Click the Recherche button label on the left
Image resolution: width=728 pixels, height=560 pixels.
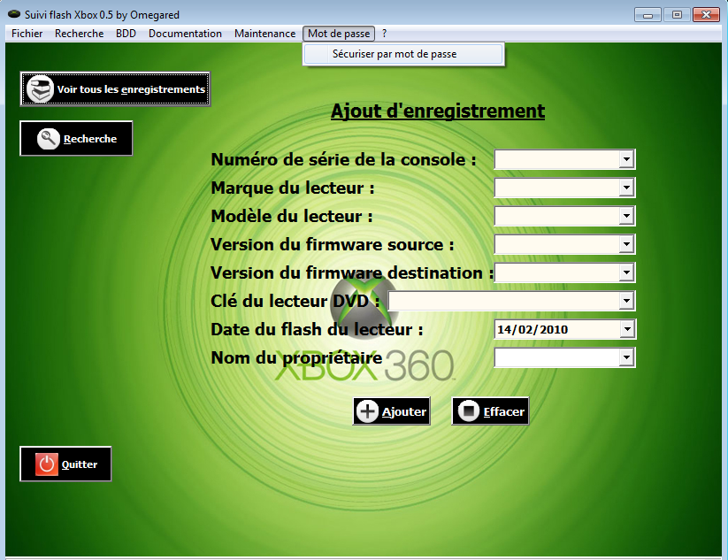(90, 139)
